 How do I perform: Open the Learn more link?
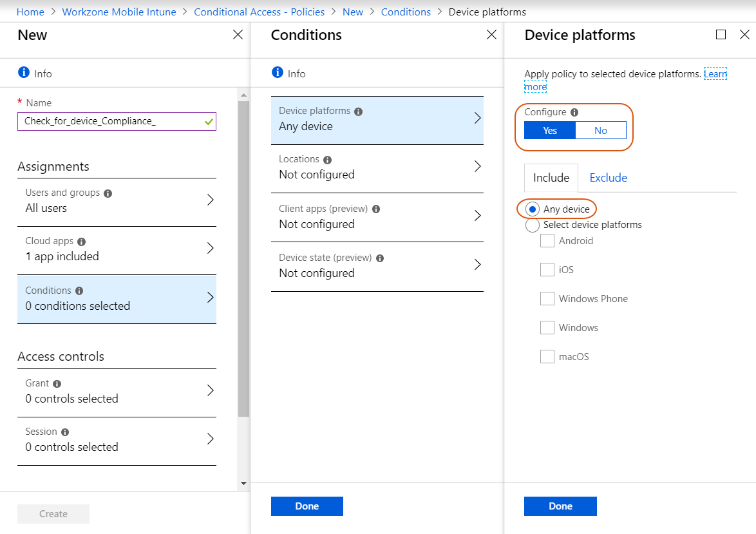(x=626, y=80)
